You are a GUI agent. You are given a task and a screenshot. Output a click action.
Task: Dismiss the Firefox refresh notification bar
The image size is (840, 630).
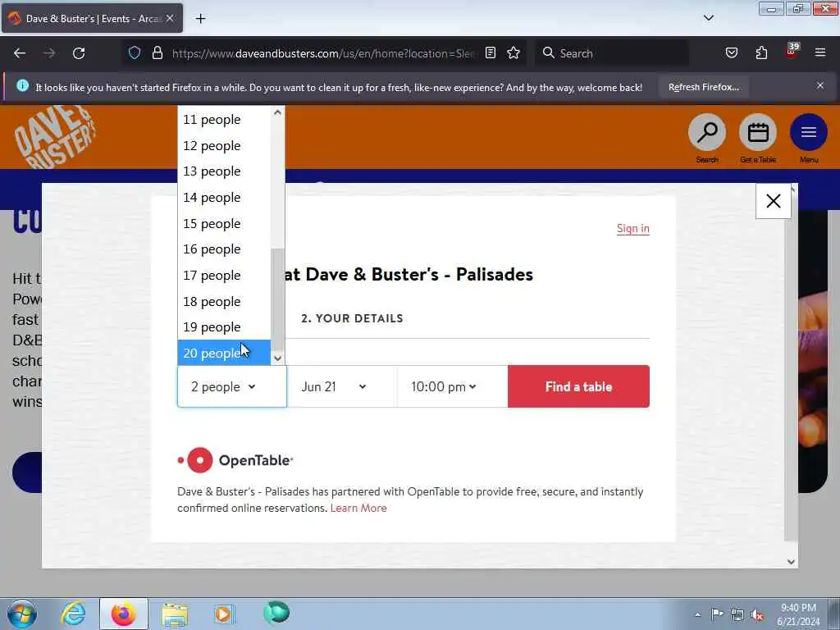[x=819, y=85]
